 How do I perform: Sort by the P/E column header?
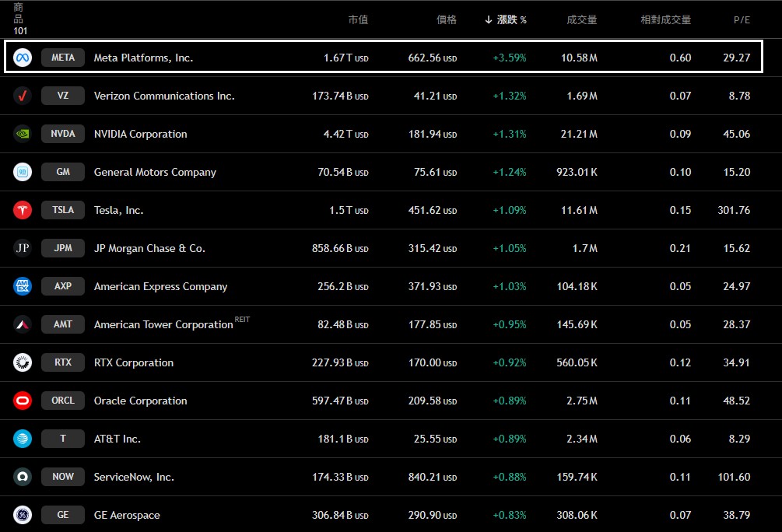pyautogui.click(x=742, y=19)
